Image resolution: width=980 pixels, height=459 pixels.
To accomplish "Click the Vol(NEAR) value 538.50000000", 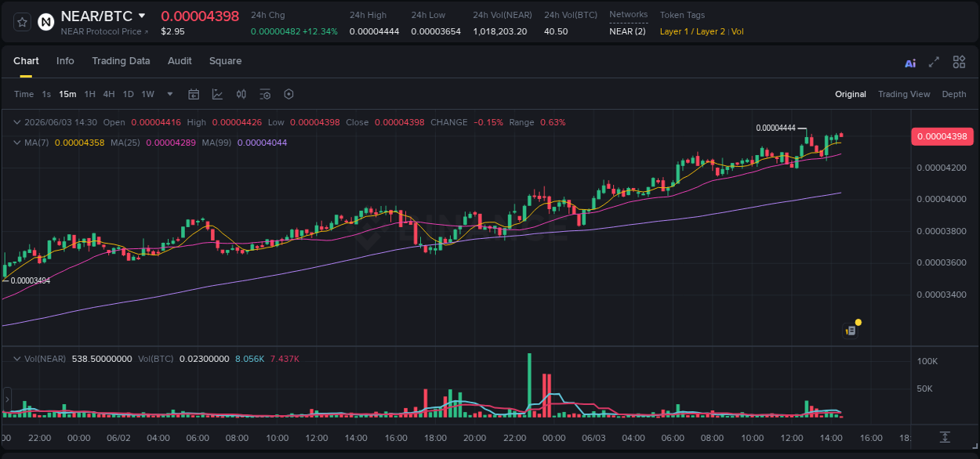I will (102, 358).
